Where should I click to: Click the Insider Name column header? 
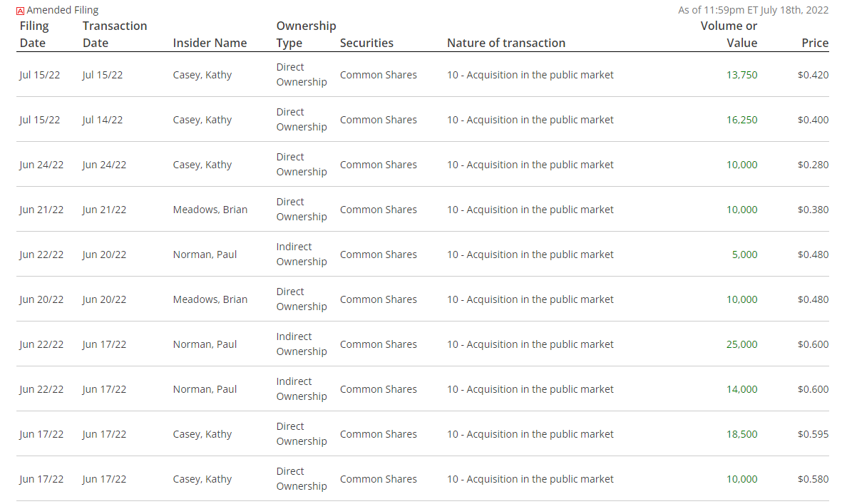(210, 43)
